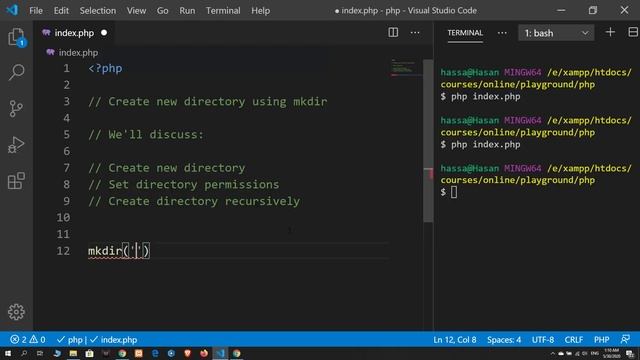The image size is (640, 360).
Task: Open the feedback icon in status bar
Action: 625,339
